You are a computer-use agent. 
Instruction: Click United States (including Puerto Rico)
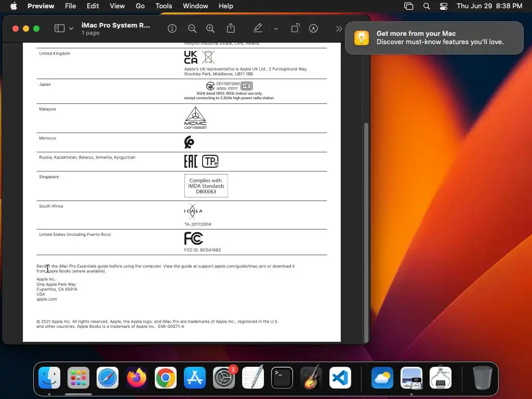pos(75,234)
